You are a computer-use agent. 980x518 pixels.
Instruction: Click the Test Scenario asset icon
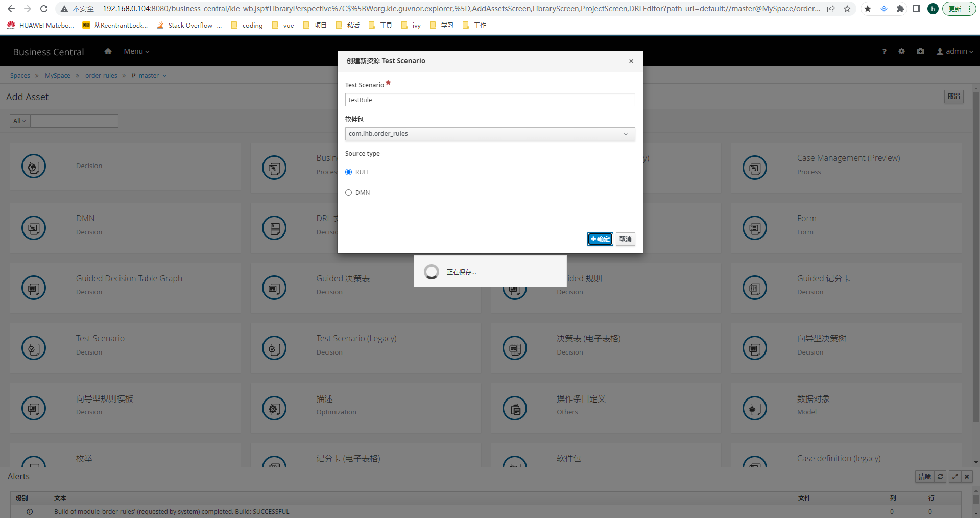point(34,348)
